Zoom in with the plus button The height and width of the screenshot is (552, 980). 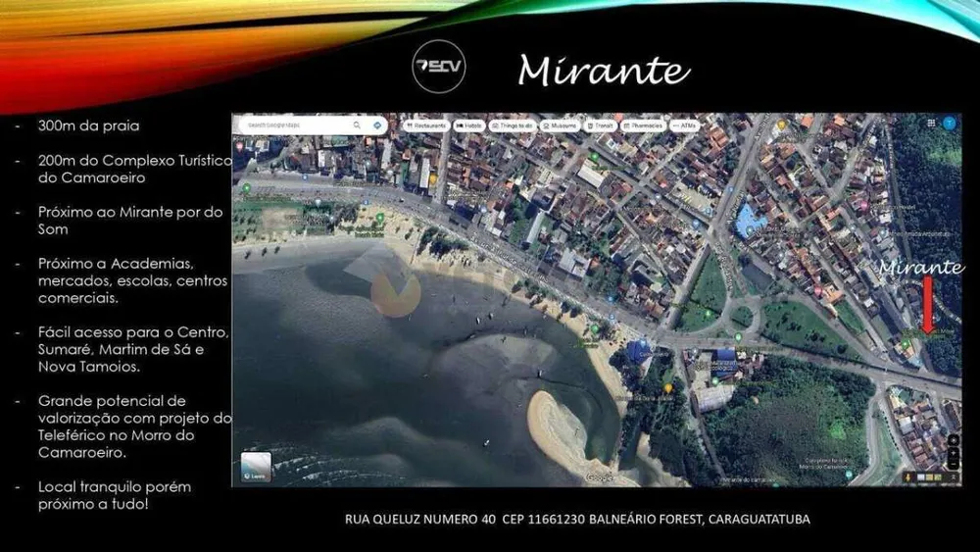[x=954, y=454]
